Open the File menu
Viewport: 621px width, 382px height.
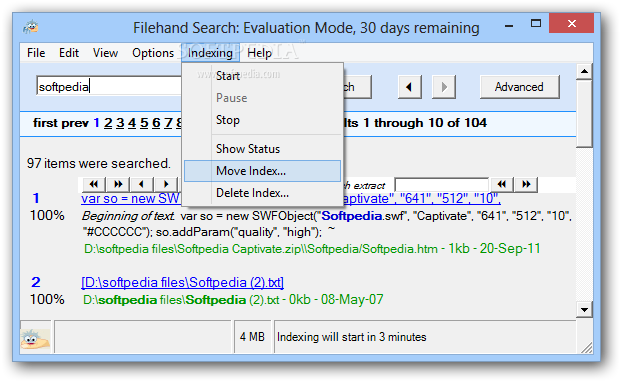[x=36, y=53]
